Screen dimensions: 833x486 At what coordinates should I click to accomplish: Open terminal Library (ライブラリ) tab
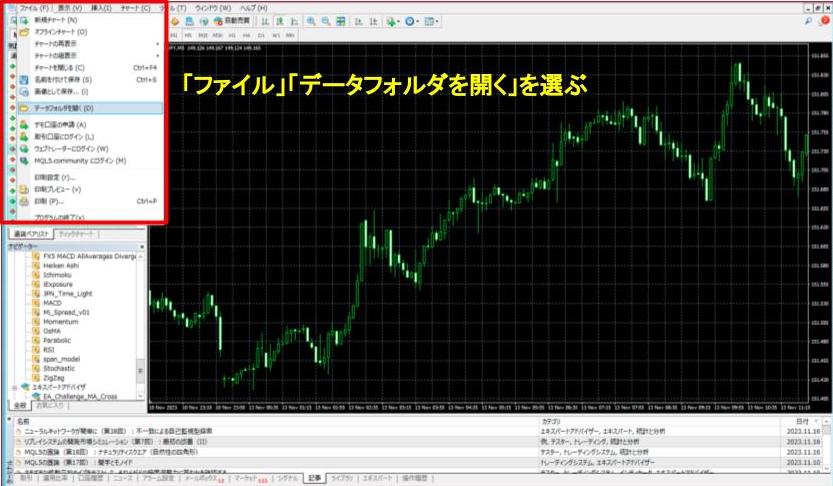[342, 478]
